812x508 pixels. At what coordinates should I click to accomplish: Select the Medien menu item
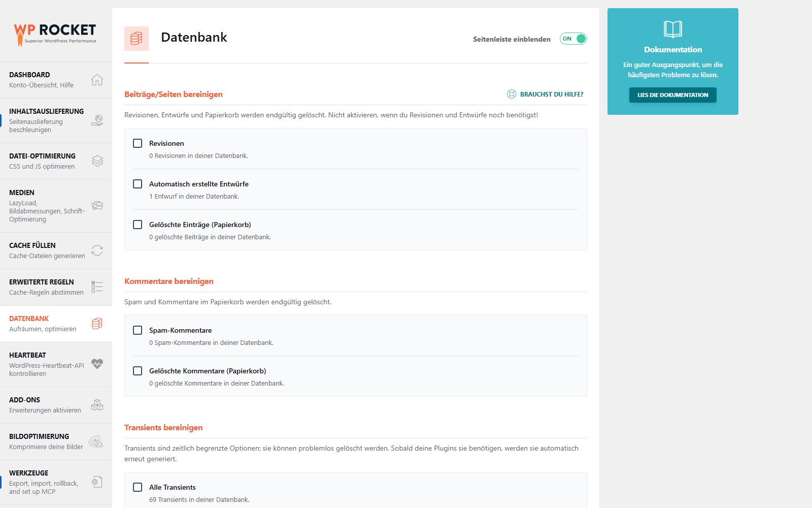pyautogui.click(x=56, y=206)
